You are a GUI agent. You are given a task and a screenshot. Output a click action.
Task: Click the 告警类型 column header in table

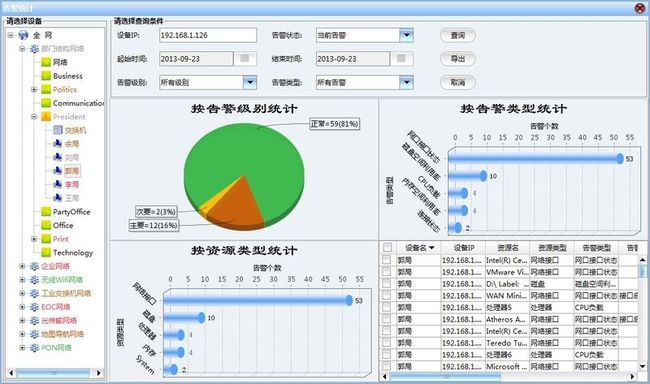(x=596, y=248)
